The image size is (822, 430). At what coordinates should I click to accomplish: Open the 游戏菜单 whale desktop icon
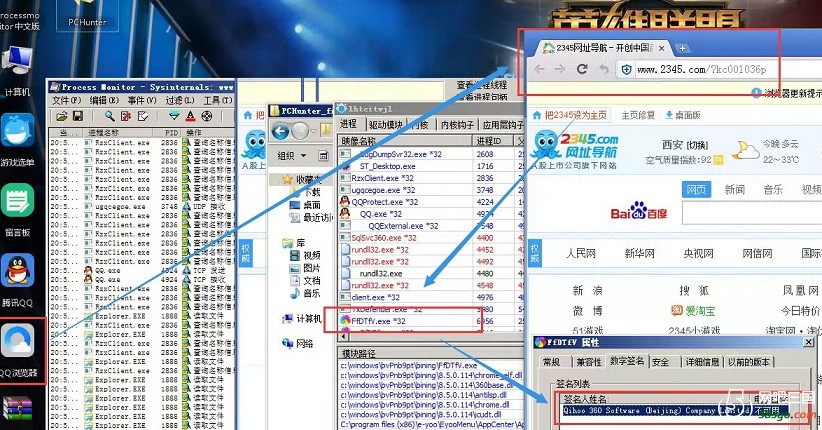pos(17,141)
